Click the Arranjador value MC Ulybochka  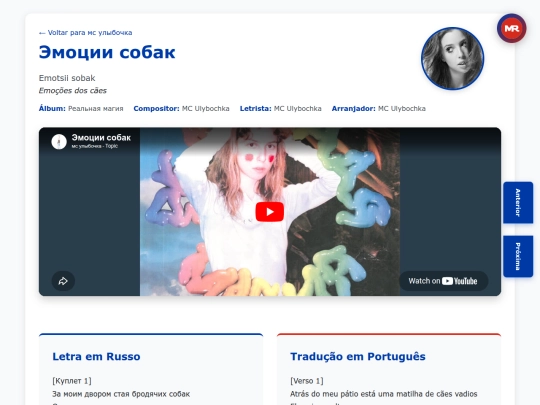(x=402, y=108)
